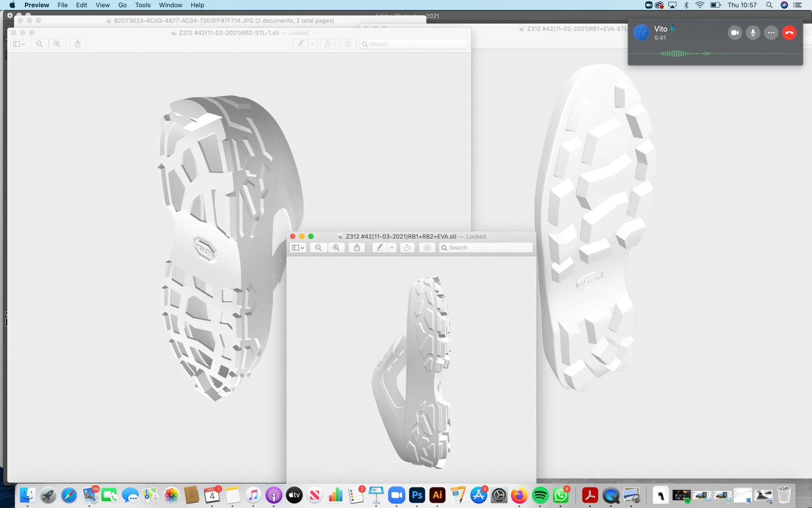Click Search field in RB2-STL-1.stl window
Image resolution: width=812 pixels, height=508 pixels.
tap(414, 44)
